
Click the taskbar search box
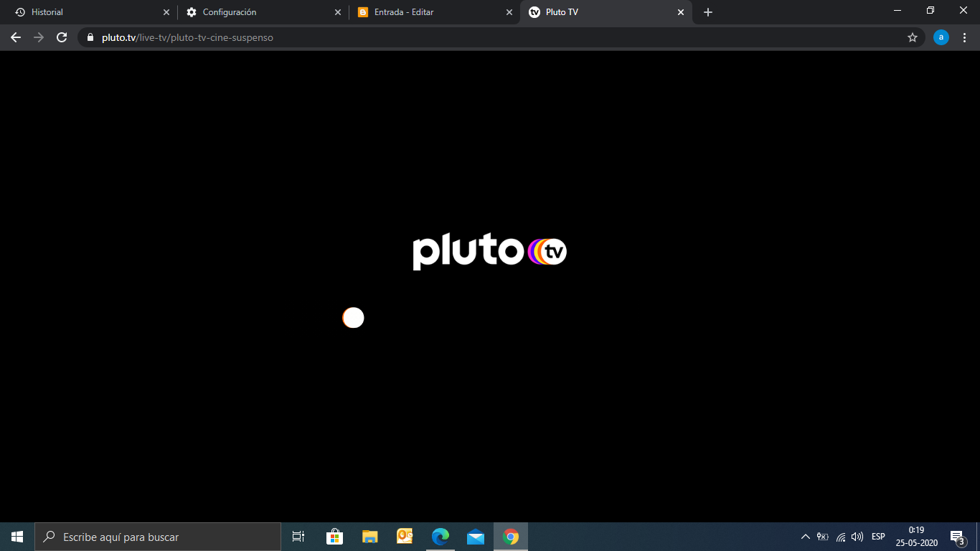pyautogui.click(x=158, y=537)
